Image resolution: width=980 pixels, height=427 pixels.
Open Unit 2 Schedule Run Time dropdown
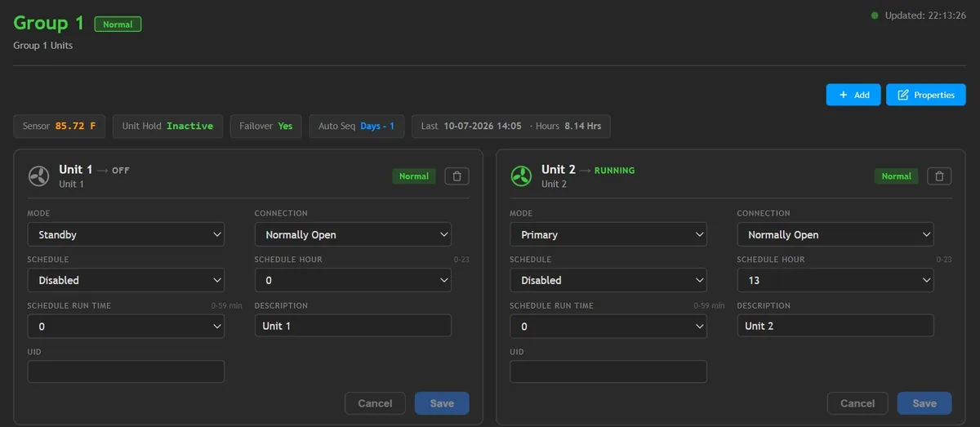point(608,326)
